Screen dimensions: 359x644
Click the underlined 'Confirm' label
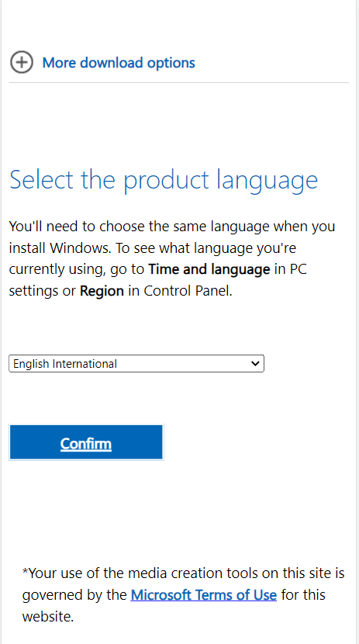point(86,444)
